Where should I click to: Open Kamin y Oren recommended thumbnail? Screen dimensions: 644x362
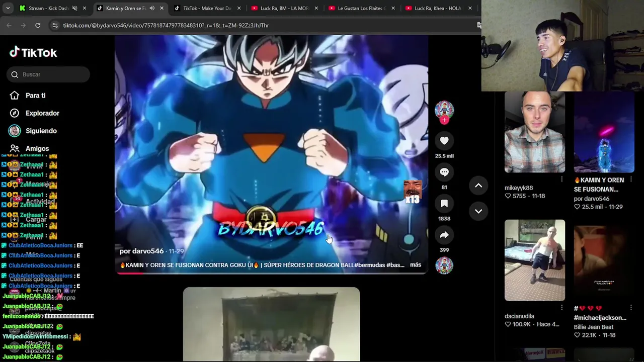604,132
